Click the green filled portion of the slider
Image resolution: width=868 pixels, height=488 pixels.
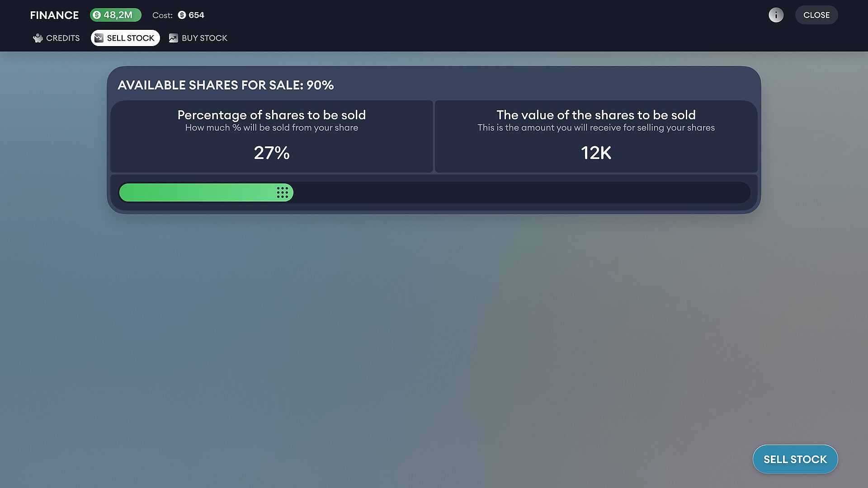[x=194, y=192]
